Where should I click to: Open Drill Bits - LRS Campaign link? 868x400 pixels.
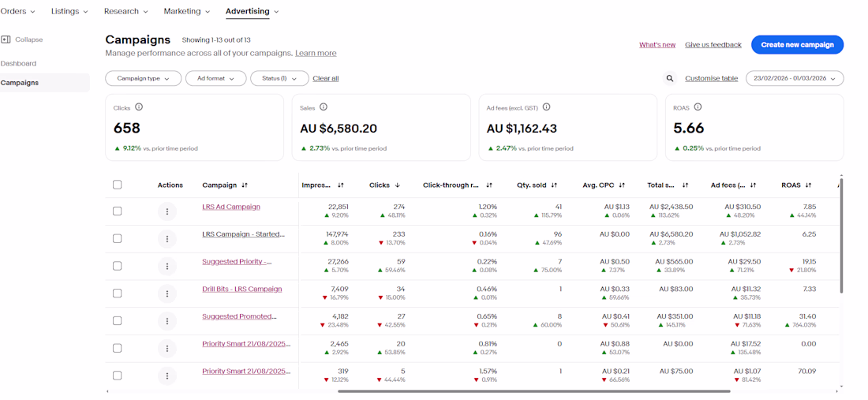click(x=242, y=289)
